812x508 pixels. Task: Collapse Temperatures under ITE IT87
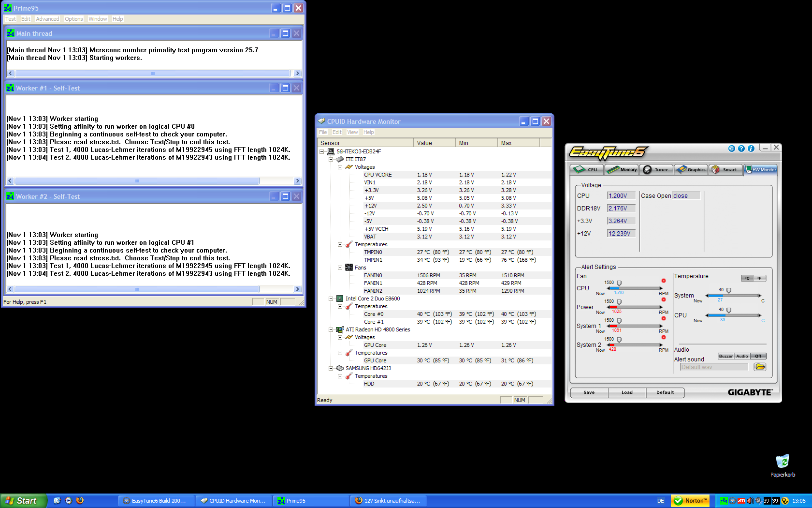(x=340, y=244)
